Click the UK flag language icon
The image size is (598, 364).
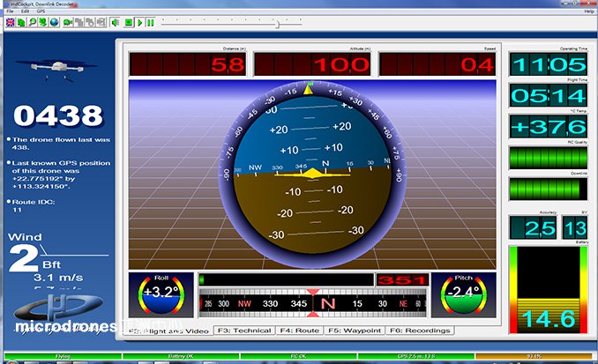point(11,22)
